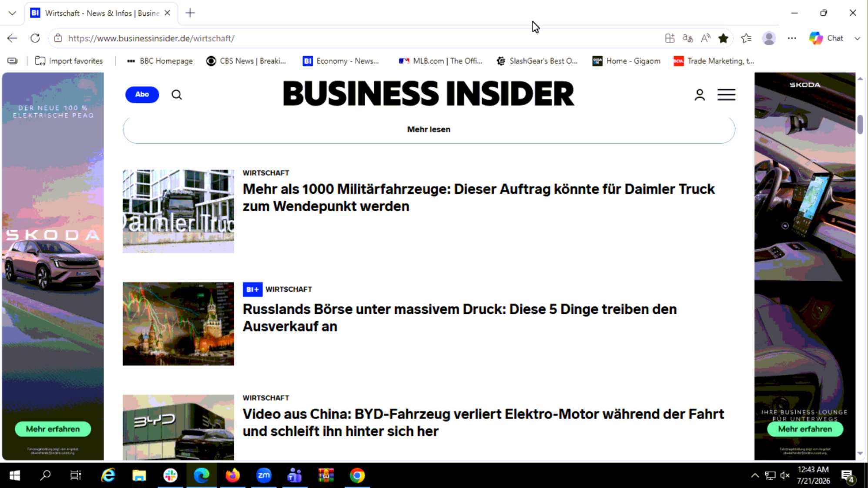Open File Explorer from the taskbar
This screenshot has width=868, height=488.
pyautogui.click(x=139, y=475)
